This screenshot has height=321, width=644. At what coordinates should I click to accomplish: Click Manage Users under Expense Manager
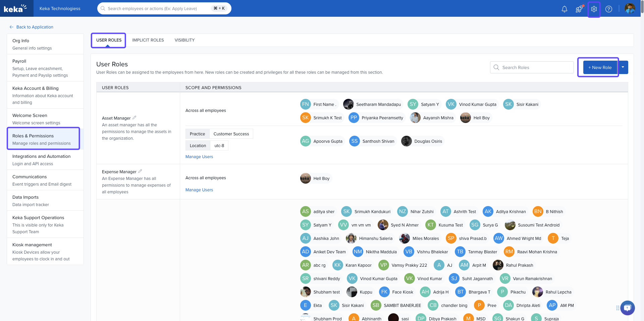[x=199, y=190]
